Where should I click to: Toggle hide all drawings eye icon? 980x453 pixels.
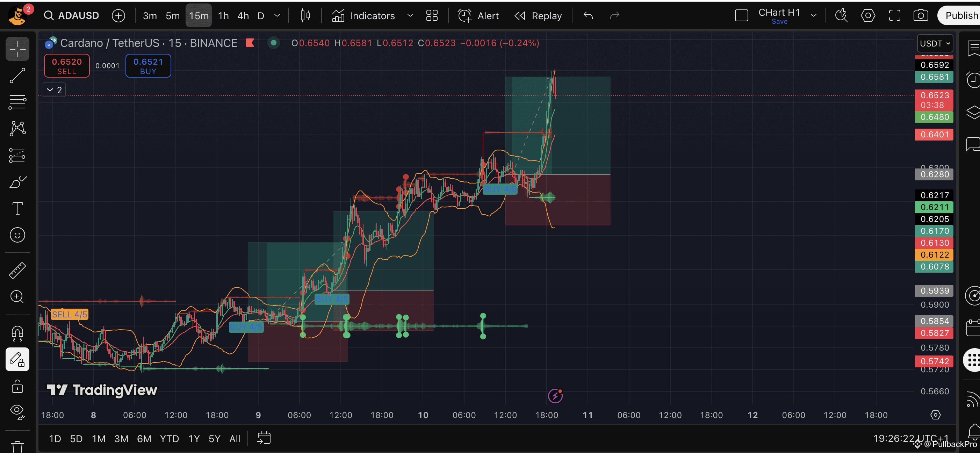(17, 412)
